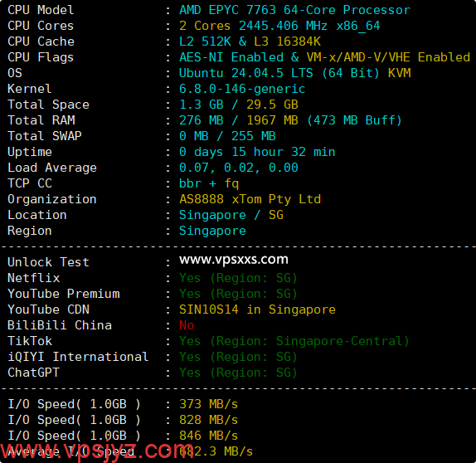Click the '846 MB/s' I/O speed value

coord(208,436)
